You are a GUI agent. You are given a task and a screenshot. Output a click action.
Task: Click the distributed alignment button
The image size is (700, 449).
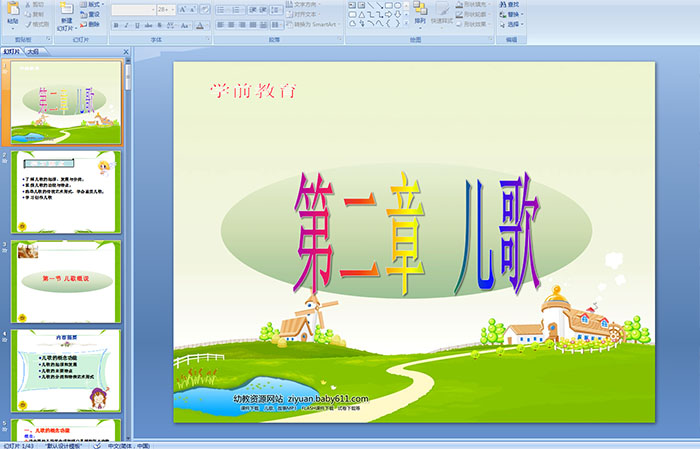(263, 25)
